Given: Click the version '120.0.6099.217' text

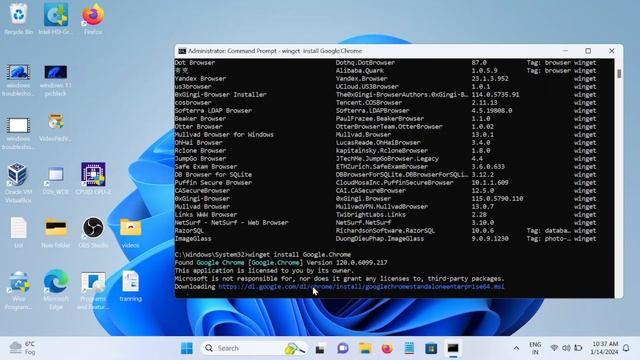Looking at the screenshot, I should pyautogui.click(x=361, y=263).
